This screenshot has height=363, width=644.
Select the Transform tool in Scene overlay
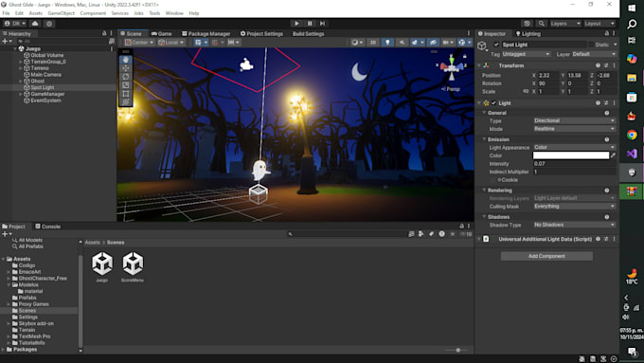pos(126,102)
